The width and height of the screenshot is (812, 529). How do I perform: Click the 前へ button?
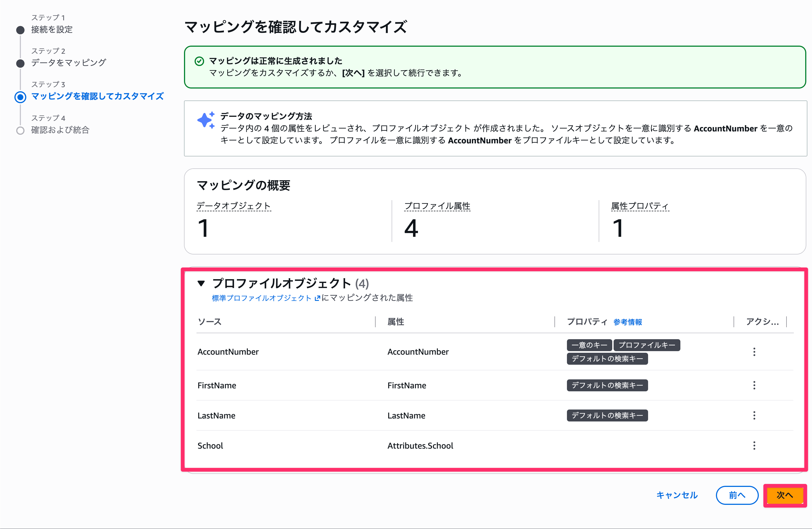[x=737, y=495]
